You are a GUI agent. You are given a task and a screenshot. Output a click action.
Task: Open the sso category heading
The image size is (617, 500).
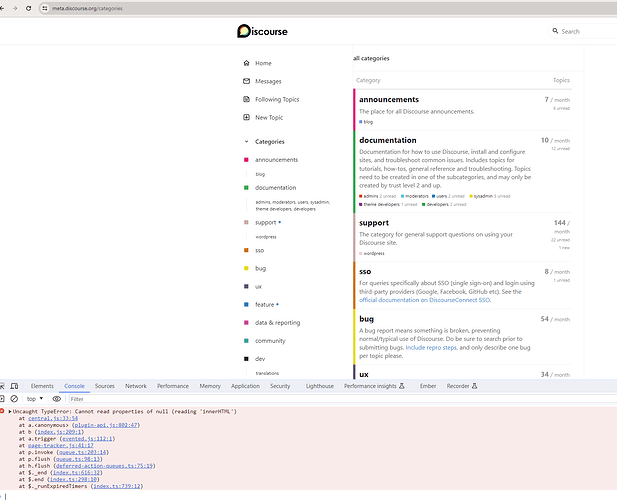(365, 271)
